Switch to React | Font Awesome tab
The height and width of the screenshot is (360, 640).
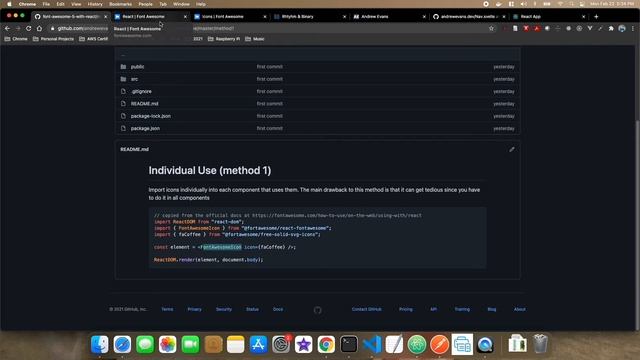151,16
